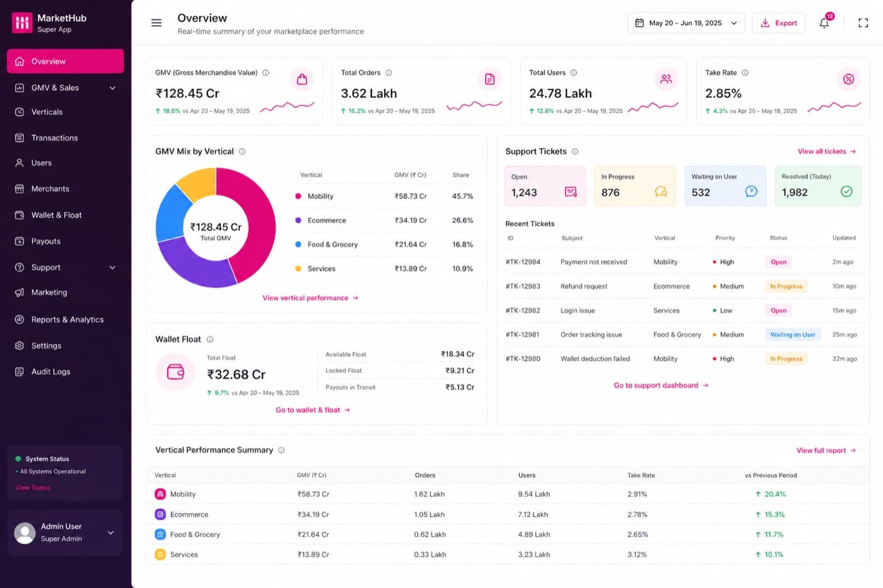Click info icon beside GMV Mix by Vertical

pyautogui.click(x=242, y=151)
